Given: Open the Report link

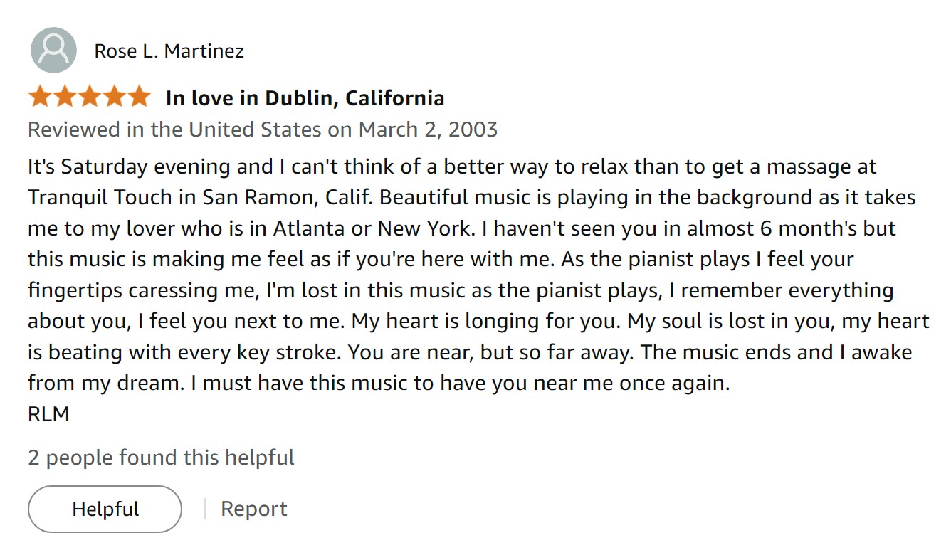Looking at the screenshot, I should (x=254, y=508).
